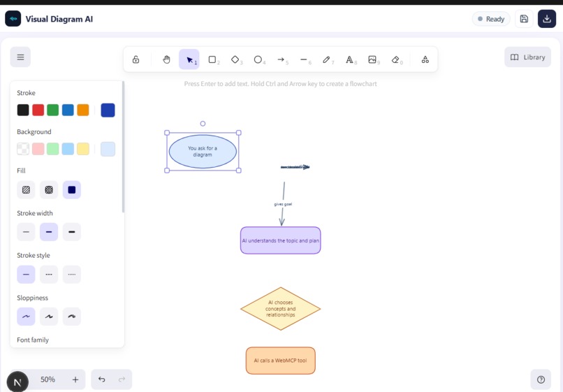Undo the last action
Screen dimensions: 563x392
pos(101,379)
